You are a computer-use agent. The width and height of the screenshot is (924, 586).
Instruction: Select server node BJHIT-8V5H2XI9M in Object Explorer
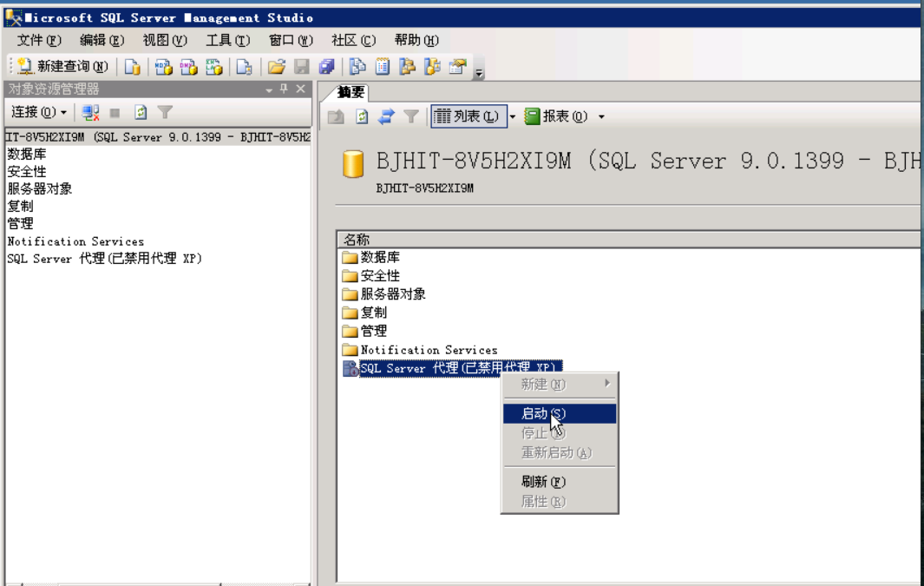tap(158, 137)
